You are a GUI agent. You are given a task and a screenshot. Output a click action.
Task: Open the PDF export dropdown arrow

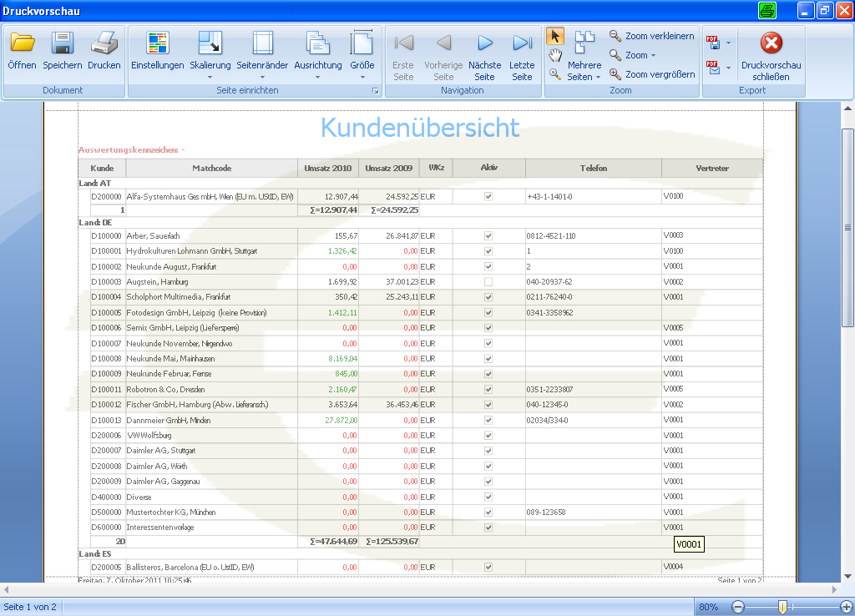tap(728, 43)
